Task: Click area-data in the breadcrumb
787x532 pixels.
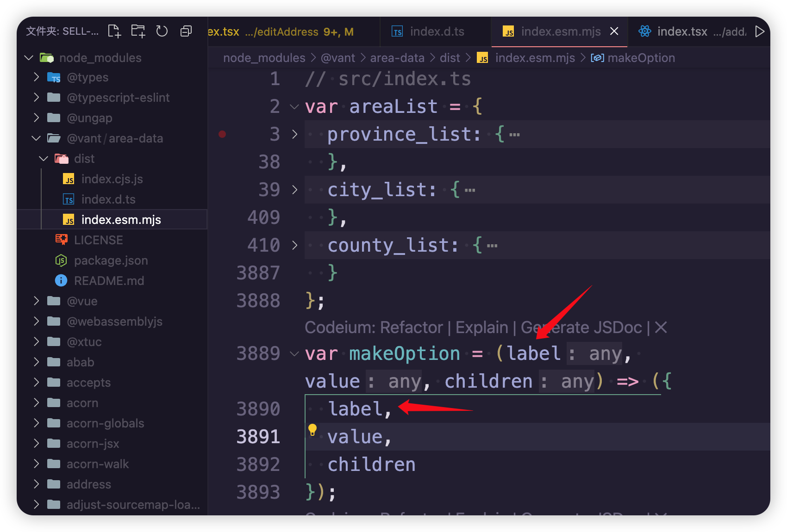Action: pos(397,58)
